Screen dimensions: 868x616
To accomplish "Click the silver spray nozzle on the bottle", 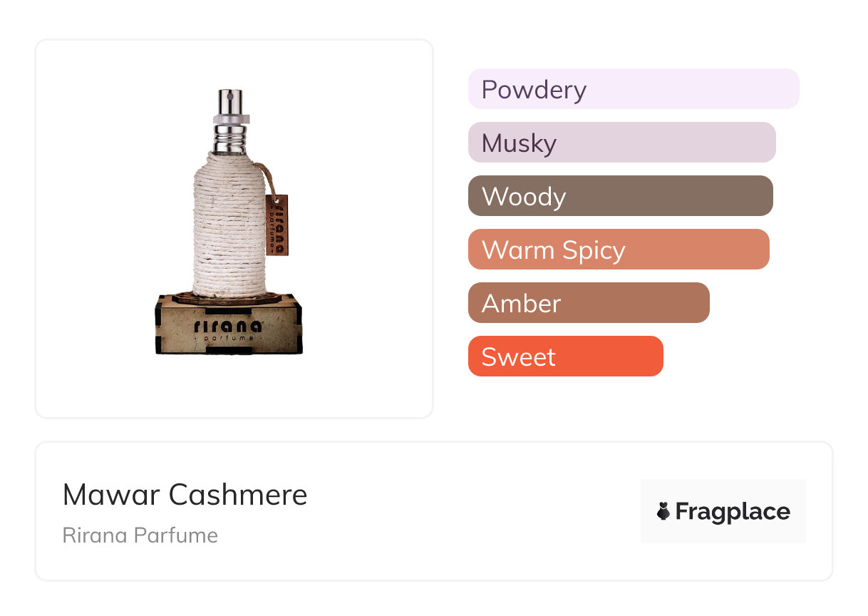I will coord(230,102).
